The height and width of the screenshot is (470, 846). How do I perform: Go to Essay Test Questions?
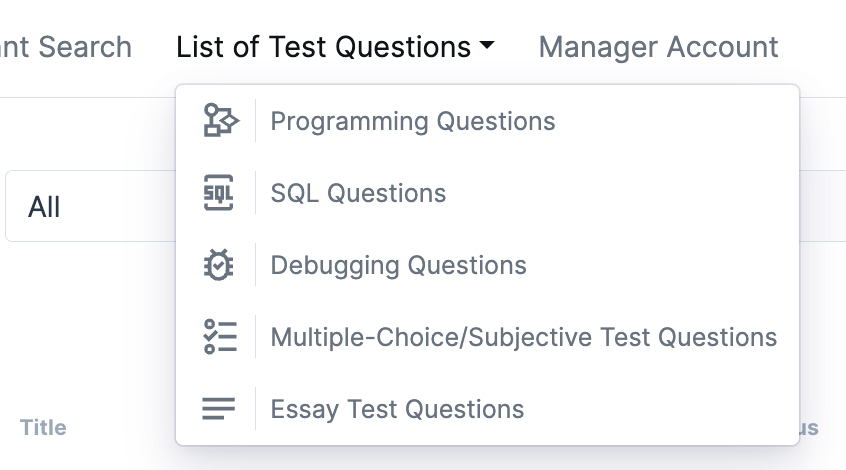click(x=487, y=409)
